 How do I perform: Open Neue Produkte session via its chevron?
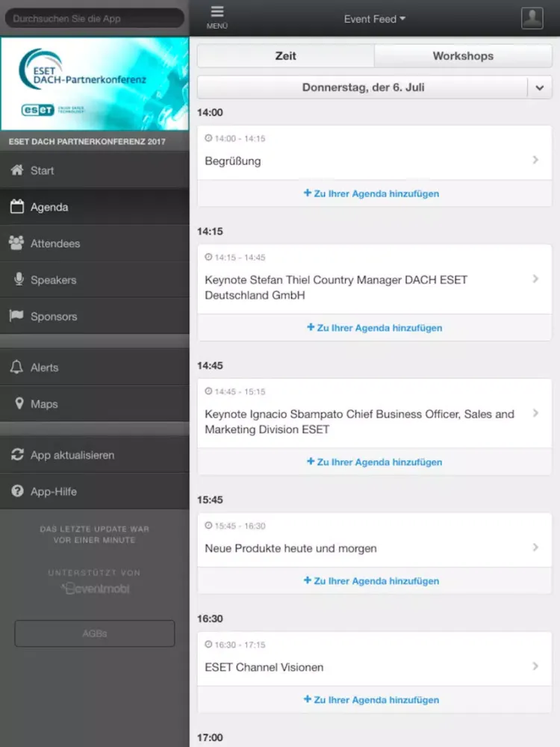[535, 547]
